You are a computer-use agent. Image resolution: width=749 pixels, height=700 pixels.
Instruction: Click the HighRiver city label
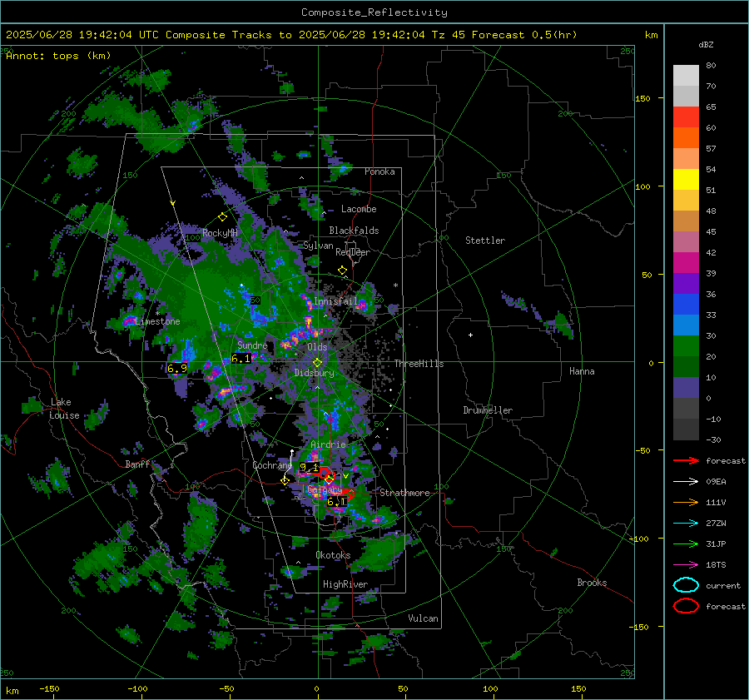point(345,584)
